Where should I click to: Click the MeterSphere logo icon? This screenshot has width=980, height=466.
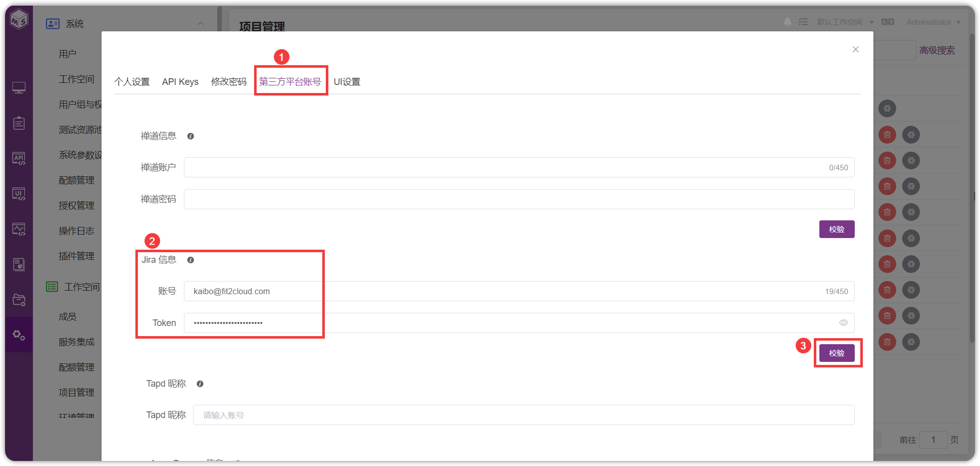pos(19,20)
